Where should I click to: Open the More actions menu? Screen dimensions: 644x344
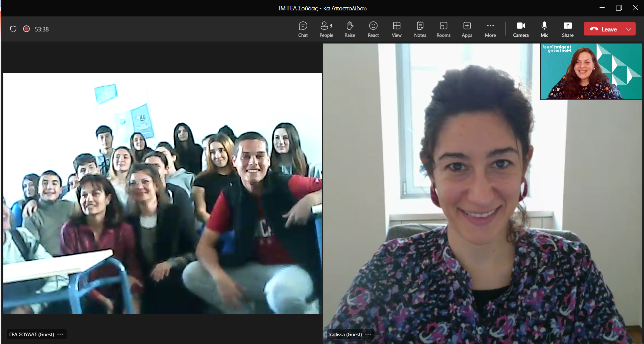(x=490, y=29)
